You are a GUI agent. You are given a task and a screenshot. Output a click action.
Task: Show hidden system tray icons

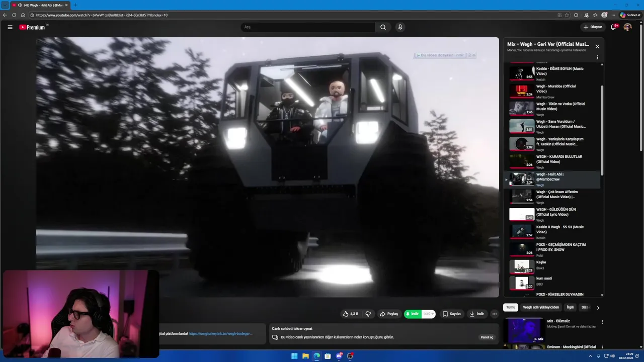(591, 356)
